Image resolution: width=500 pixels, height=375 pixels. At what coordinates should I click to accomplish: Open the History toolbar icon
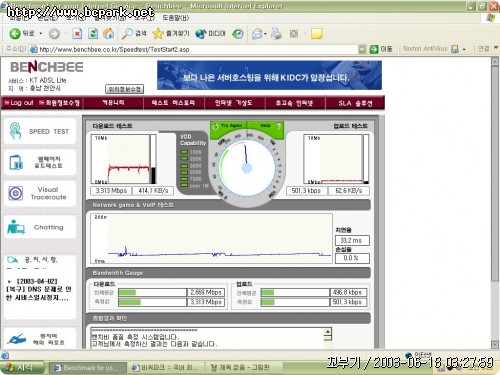coord(238,33)
